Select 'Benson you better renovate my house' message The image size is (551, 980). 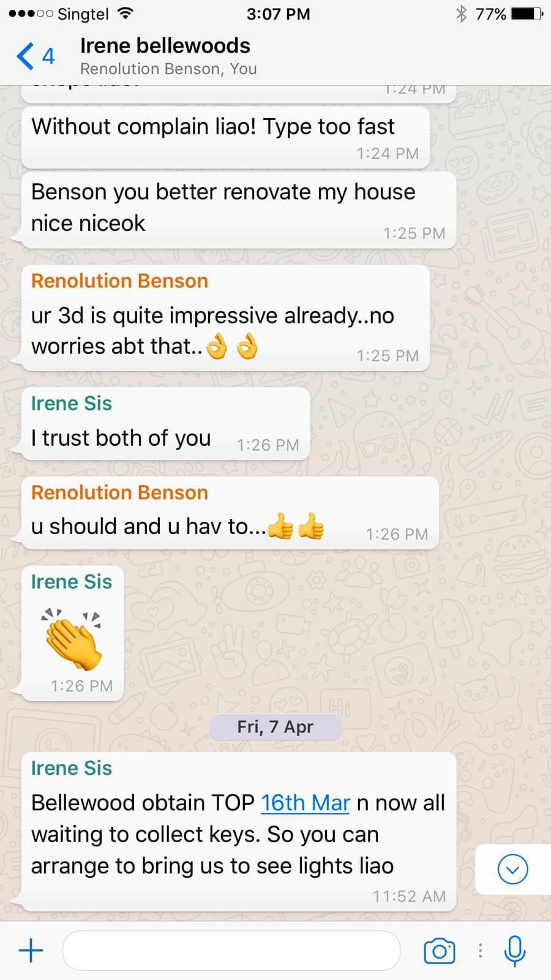coord(239,209)
